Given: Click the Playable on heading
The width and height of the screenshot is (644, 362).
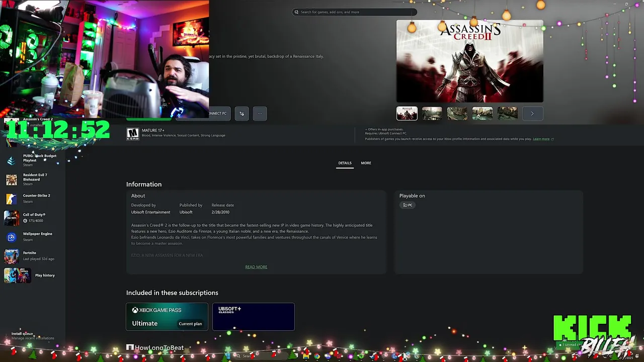Looking at the screenshot, I should [x=412, y=196].
